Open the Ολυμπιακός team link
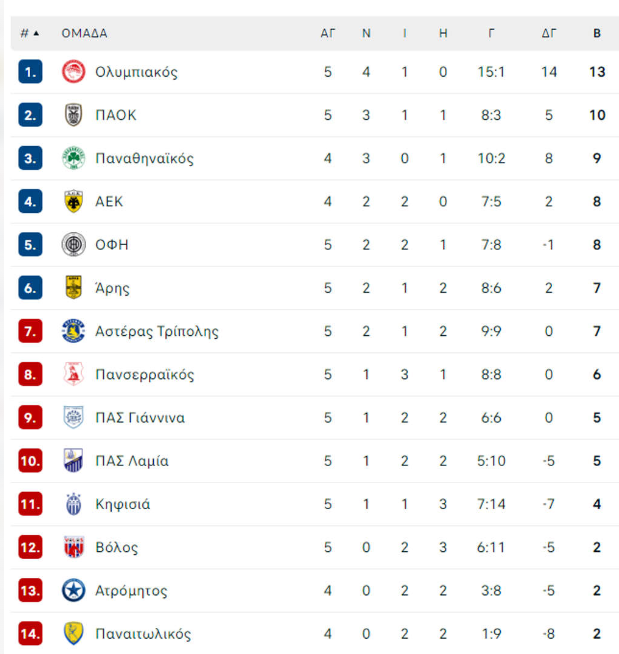 [136, 72]
